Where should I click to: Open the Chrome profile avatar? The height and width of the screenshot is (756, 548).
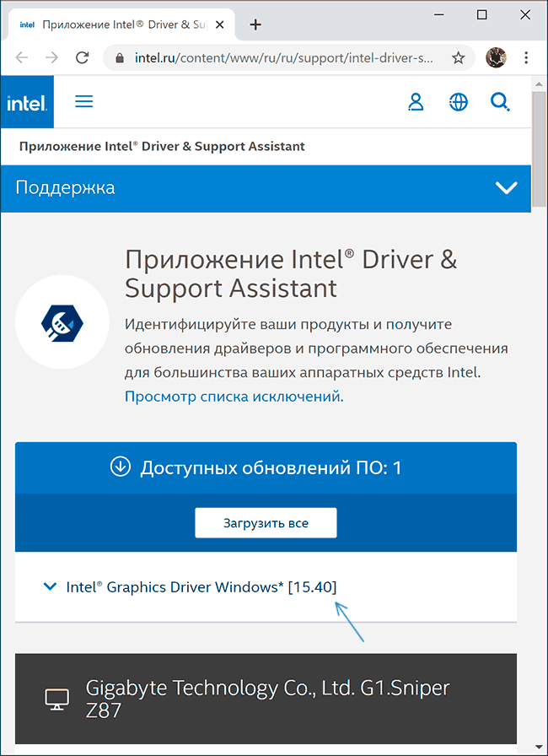point(496,58)
